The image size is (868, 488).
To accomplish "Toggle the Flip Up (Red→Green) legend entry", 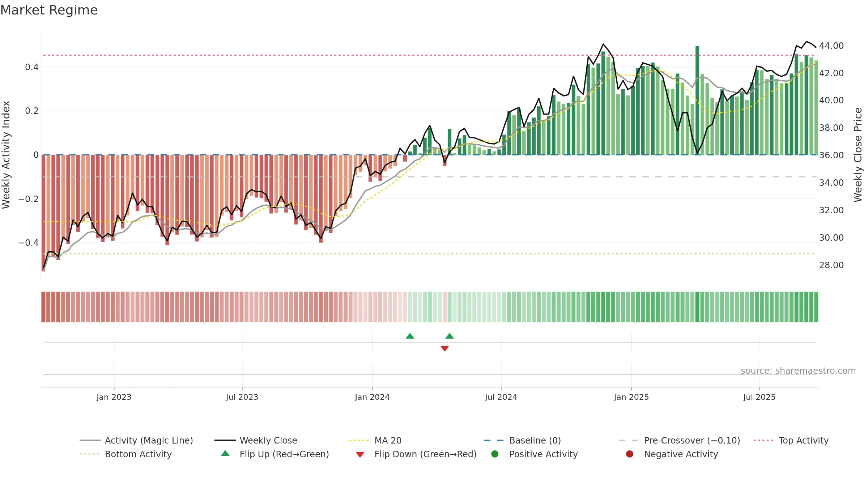I will [275, 454].
